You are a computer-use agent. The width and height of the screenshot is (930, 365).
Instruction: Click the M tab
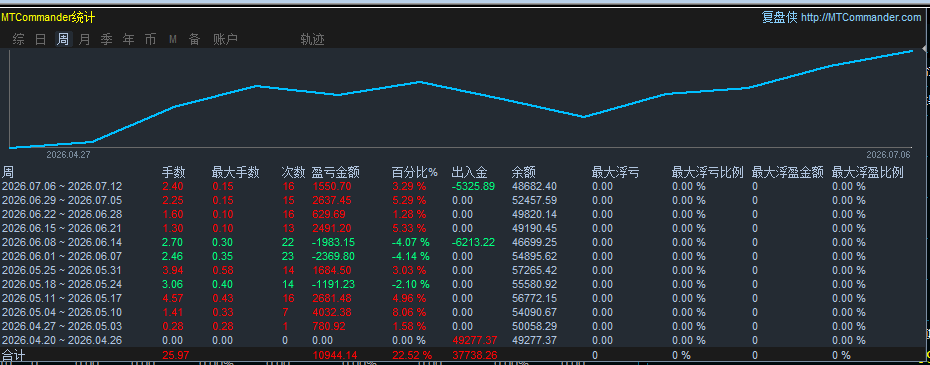(x=173, y=40)
